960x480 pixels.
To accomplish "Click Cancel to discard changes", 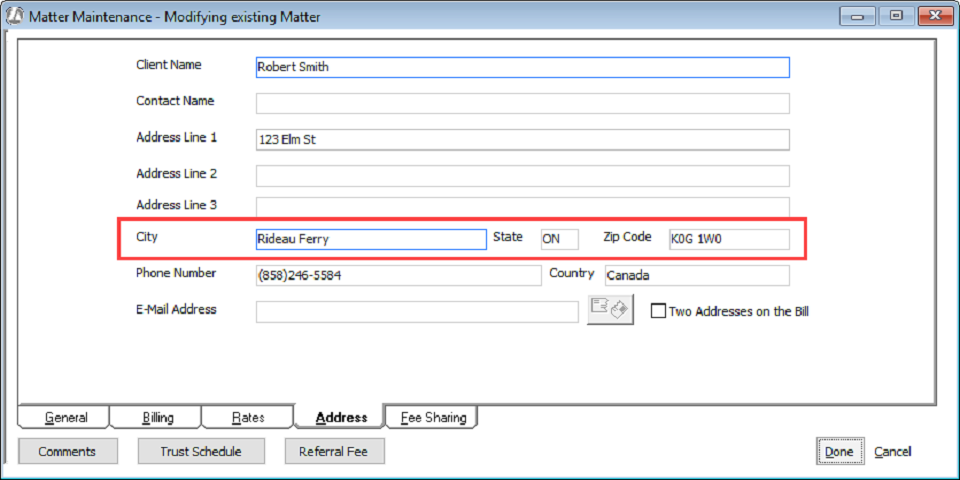I will [x=893, y=452].
